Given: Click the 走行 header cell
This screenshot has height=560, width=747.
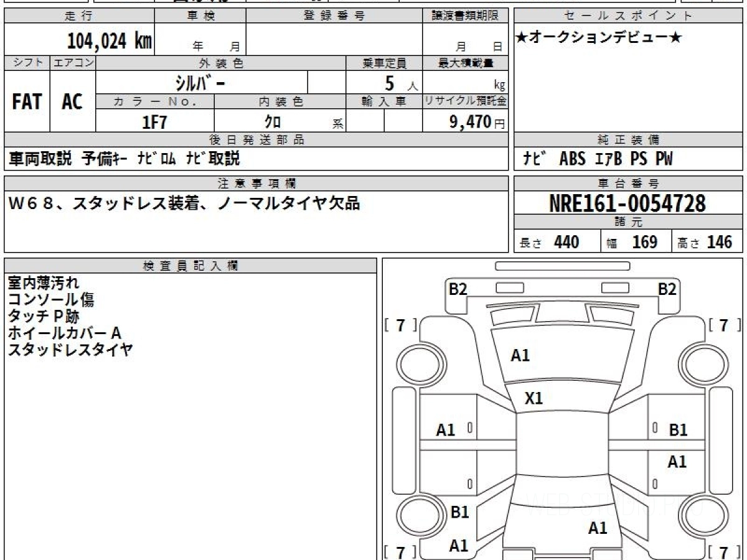Looking at the screenshot, I should coord(78,16).
